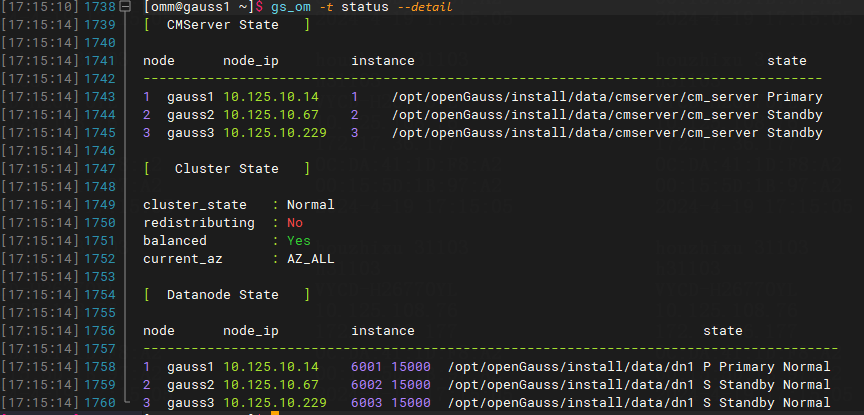
Task: Click the node column header in the CMServer table
Action: [159, 61]
